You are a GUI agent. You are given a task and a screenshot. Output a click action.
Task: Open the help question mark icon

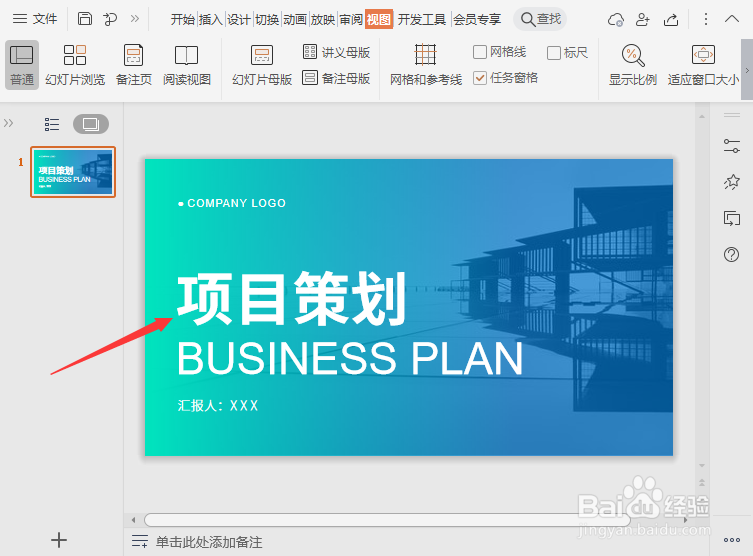coord(731,254)
